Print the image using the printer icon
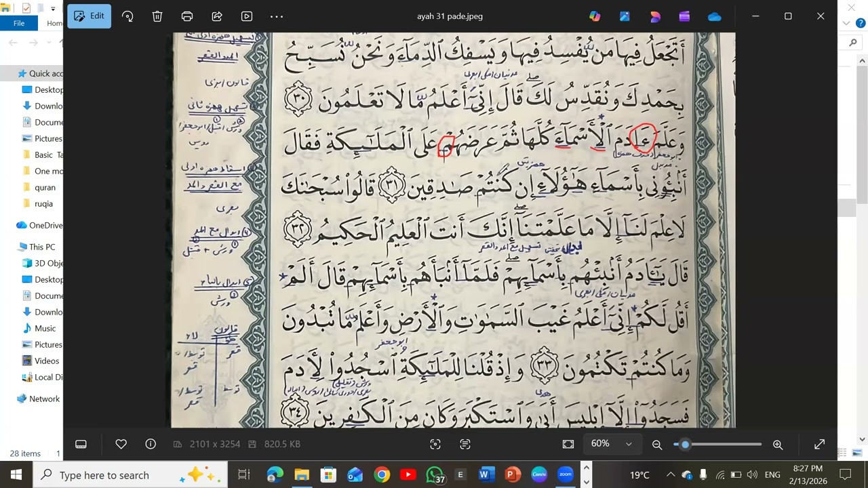Viewport: 868px width, 488px height. (187, 16)
